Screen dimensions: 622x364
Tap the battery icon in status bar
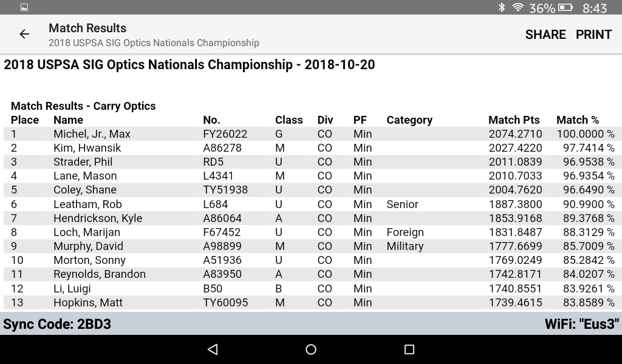click(566, 8)
